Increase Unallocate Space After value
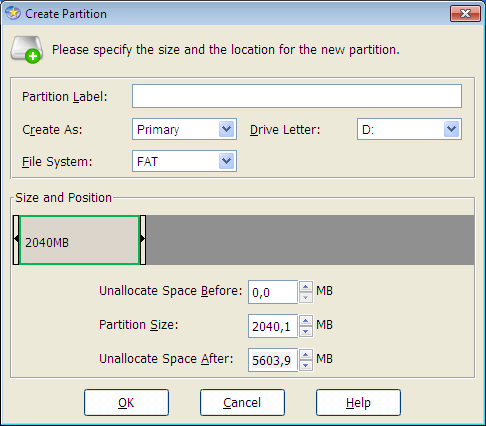This screenshot has height=426, width=486. coord(306,355)
